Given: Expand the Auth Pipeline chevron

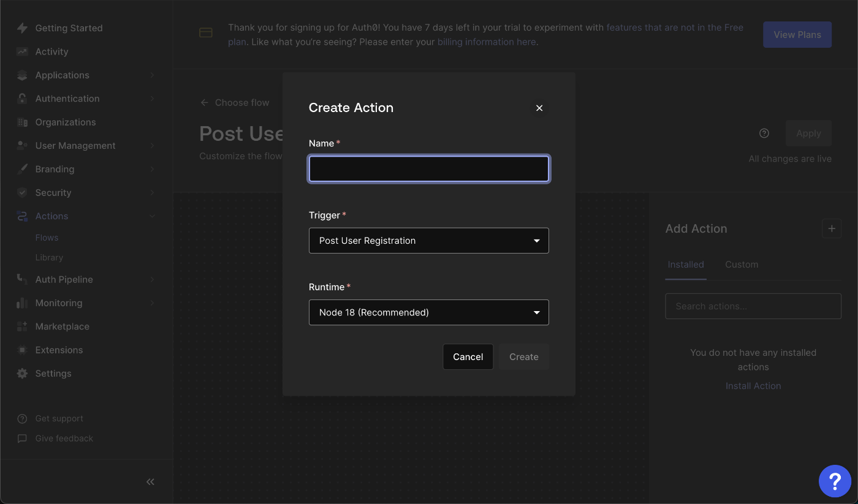Looking at the screenshot, I should pos(152,279).
